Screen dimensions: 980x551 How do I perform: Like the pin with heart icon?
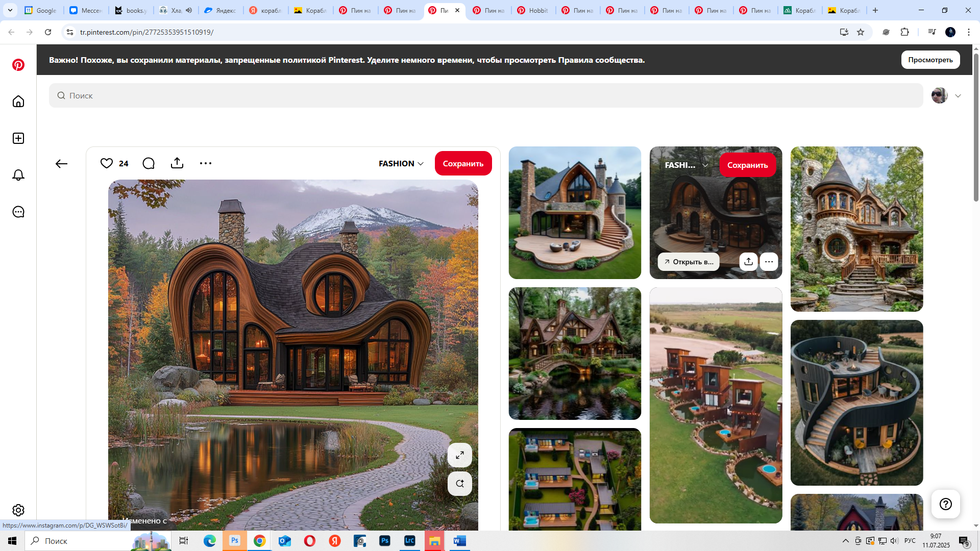click(107, 163)
